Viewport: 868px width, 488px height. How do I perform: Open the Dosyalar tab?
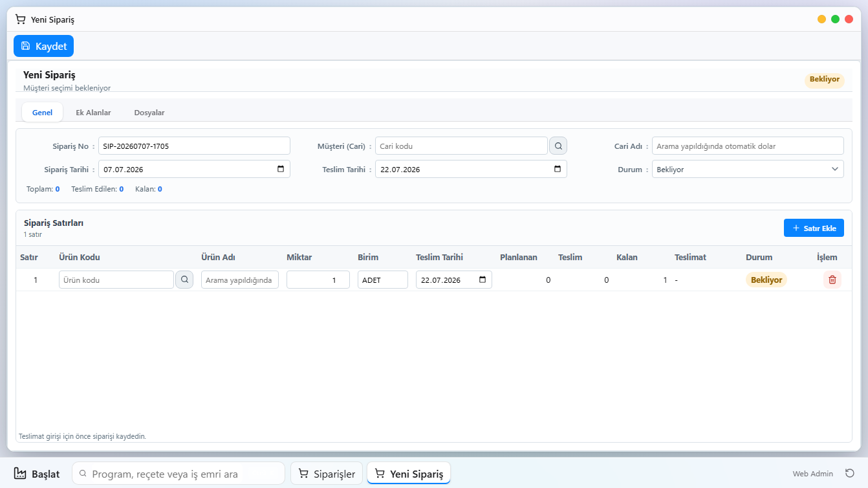[149, 113]
